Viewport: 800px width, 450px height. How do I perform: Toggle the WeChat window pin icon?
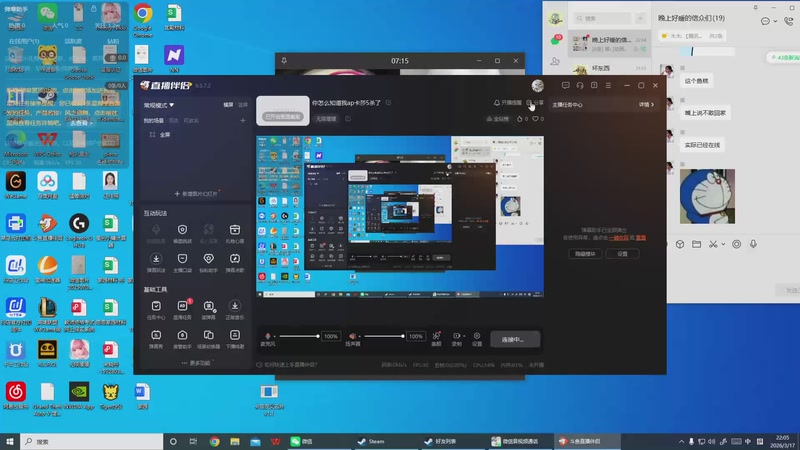pos(756,8)
